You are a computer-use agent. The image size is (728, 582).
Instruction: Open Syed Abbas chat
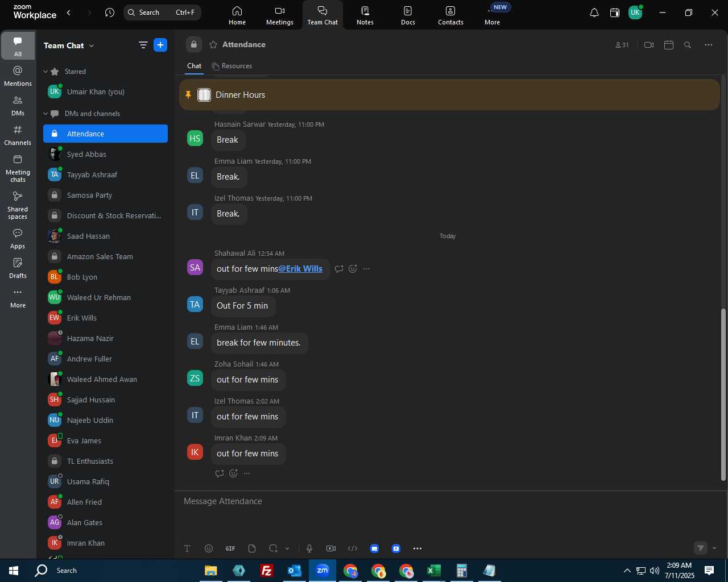pos(105,154)
